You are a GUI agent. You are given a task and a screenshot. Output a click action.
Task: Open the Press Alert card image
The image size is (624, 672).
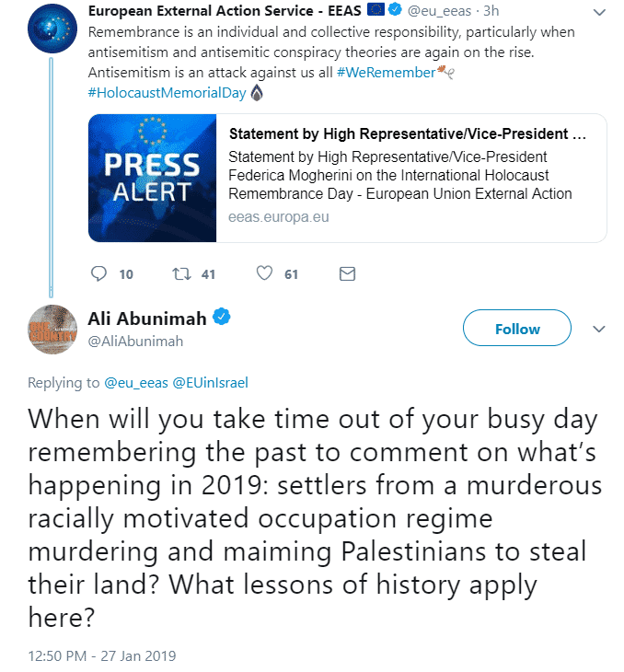click(x=152, y=178)
